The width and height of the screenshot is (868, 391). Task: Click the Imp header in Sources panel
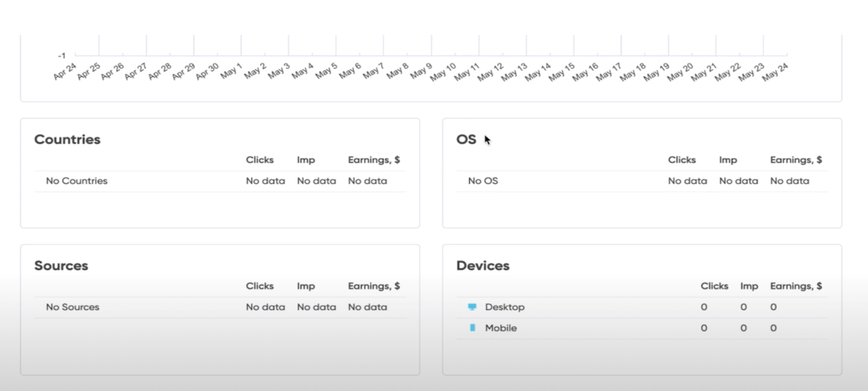[x=306, y=286]
